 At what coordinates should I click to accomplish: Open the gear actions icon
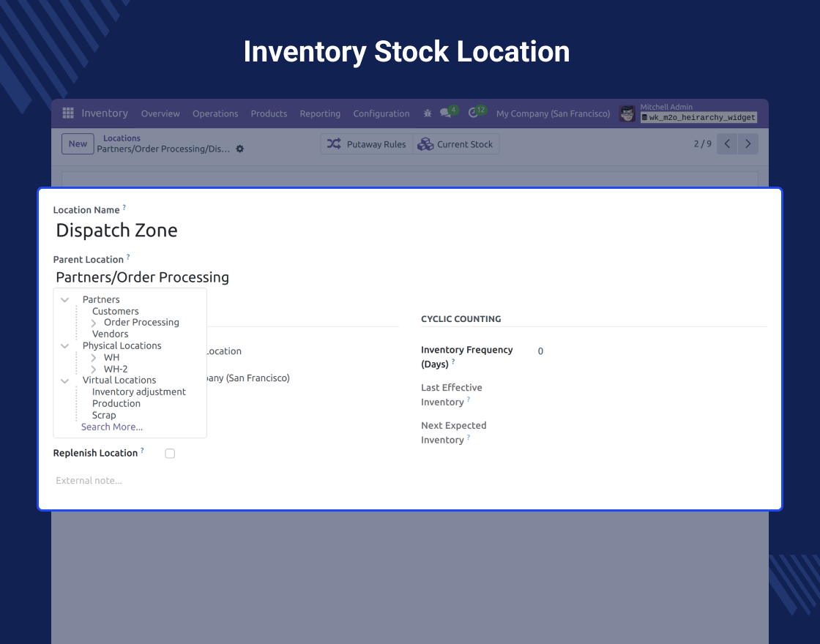tap(240, 149)
